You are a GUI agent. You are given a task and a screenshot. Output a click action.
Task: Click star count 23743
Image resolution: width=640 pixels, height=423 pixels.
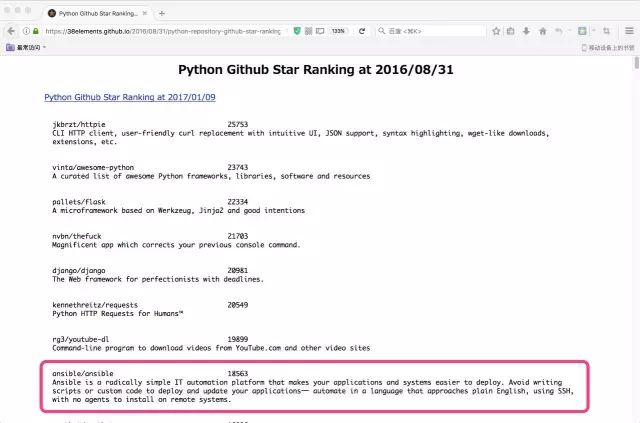[238, 167]
